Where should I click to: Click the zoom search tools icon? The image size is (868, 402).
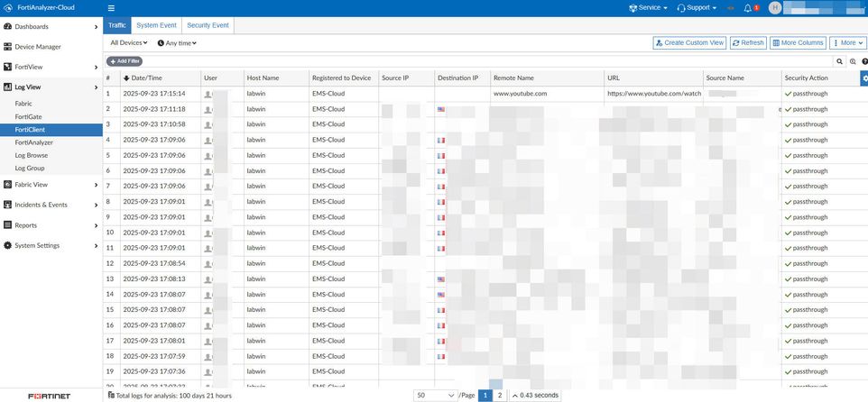(853, 62)
